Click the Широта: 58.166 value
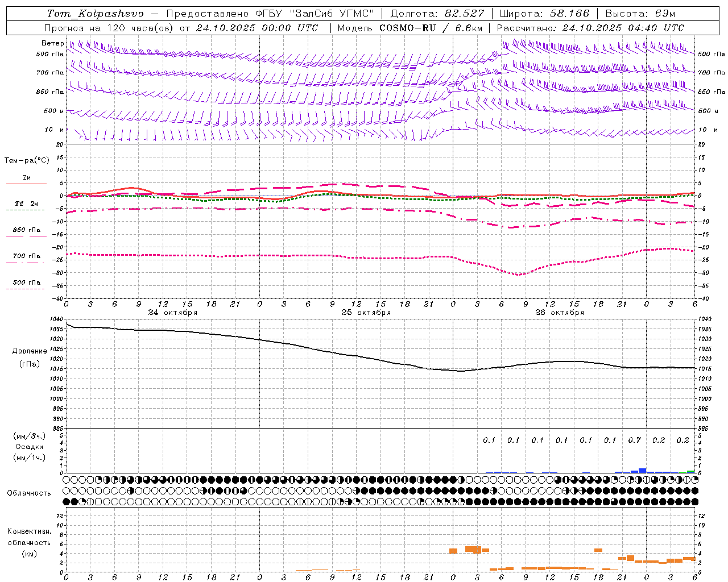Viewport: 728px width, 582px height. (x=544, y=14)
